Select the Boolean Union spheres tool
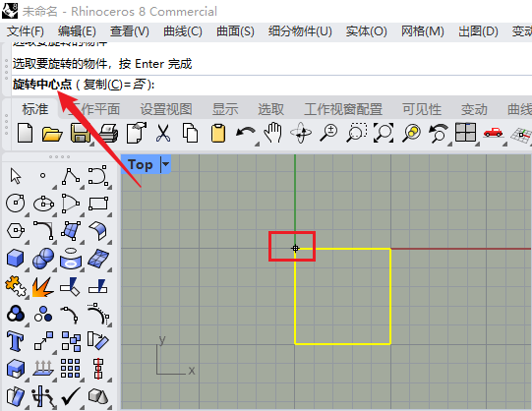The image size is (532, 411). click(x=43, y=259)
